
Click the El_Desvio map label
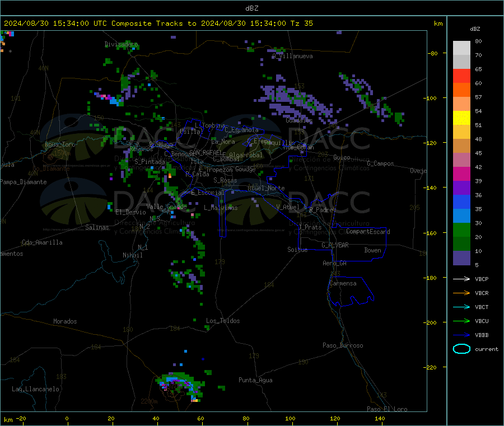(130, 212)
